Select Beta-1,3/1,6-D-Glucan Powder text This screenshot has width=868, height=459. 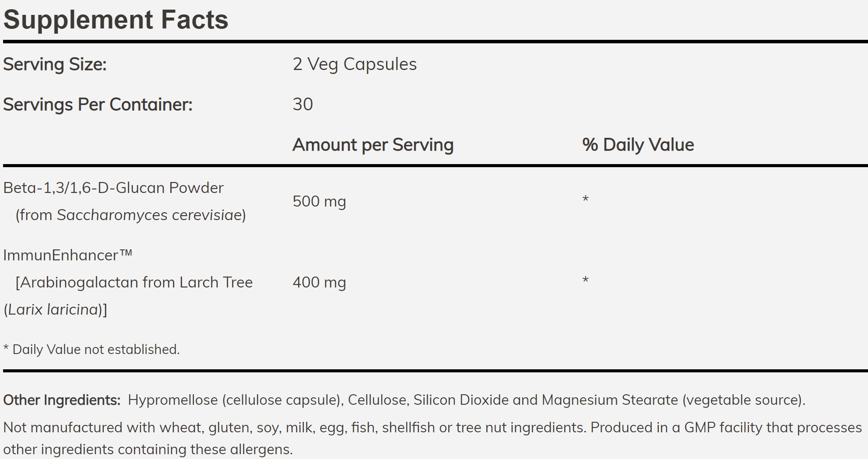113,188
